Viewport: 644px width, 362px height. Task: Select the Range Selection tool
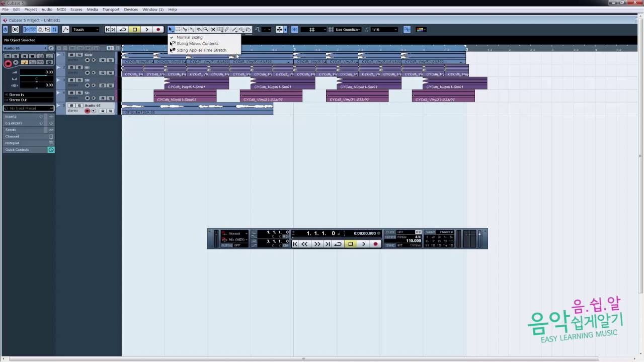tap(178, 30)
